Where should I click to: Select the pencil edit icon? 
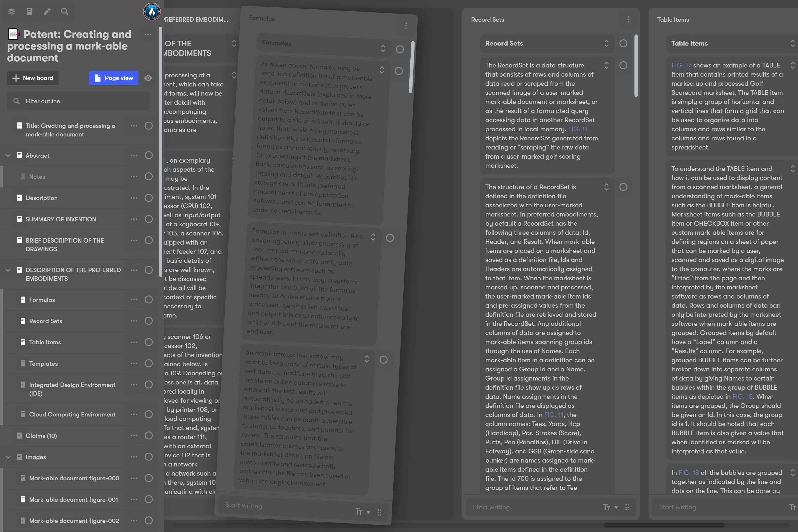[47, 12]
